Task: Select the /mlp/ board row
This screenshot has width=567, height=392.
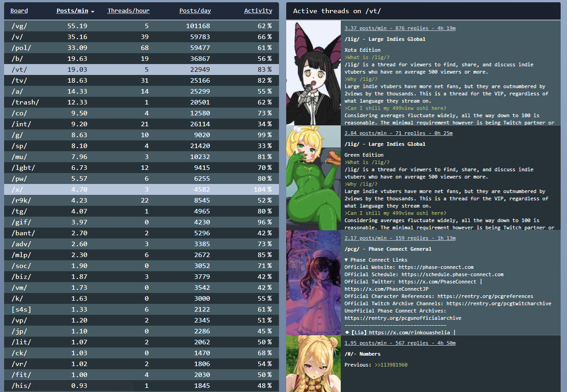Action: pyautogui.click(x=141, y=255)
